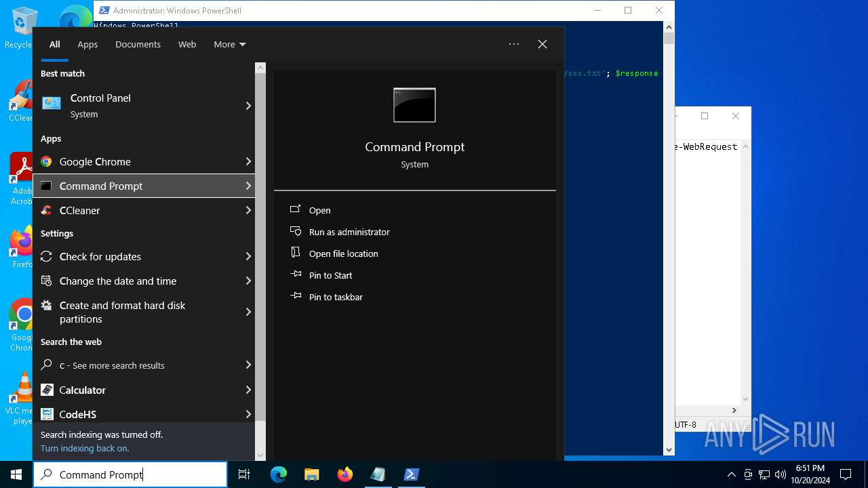Expand the See more search results arrow
Screen dimensions: 868x488
[x=248, y=365]
